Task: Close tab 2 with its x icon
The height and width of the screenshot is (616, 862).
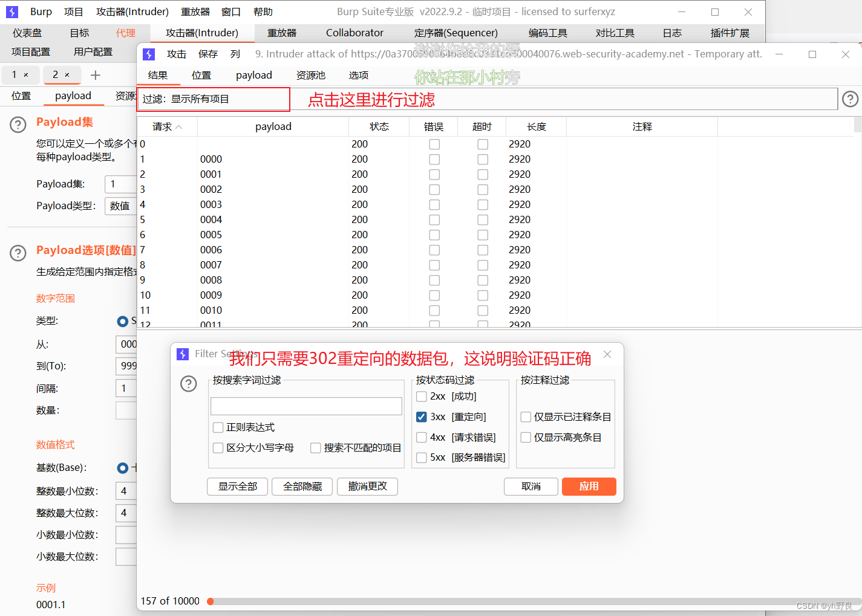Action: 67,75
